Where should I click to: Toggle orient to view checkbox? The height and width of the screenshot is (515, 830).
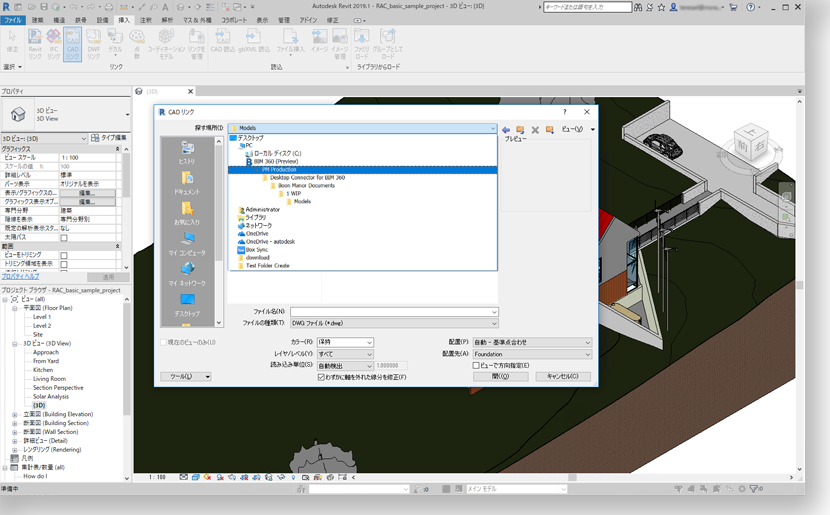pos(476,365)
